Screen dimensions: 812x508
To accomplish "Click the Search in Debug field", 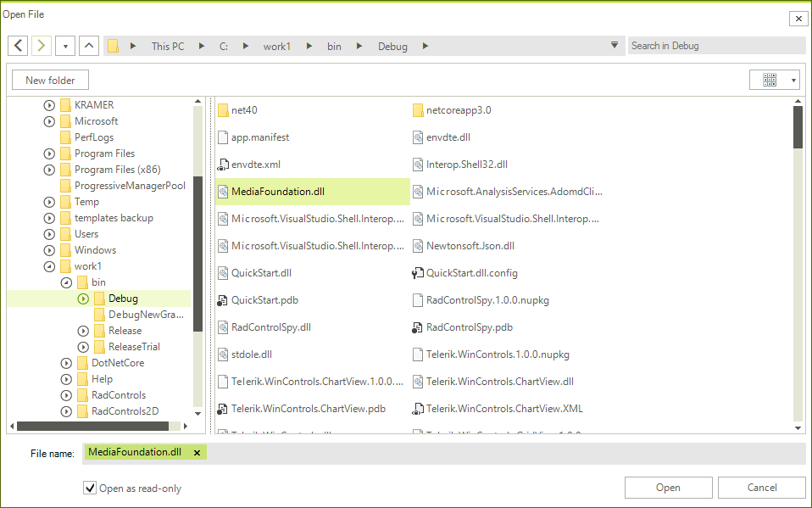I will tap(716, 44).
